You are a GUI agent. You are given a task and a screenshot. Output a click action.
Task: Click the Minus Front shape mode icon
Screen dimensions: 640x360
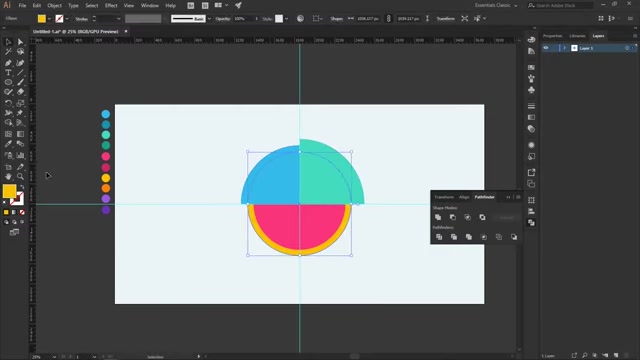453,217
